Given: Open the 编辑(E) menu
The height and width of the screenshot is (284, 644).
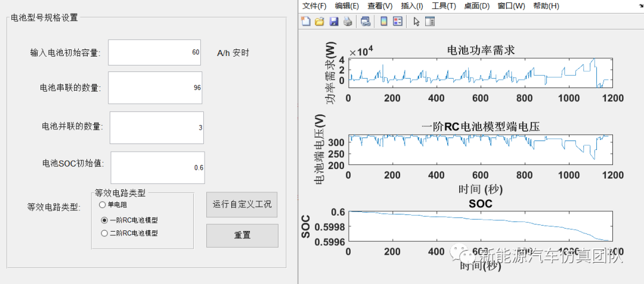Looking at the screenshot, I should point(347,6).
